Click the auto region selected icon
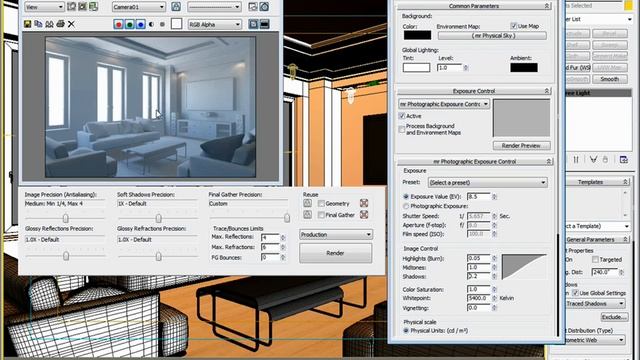640x360 pixels. [82, 7]
